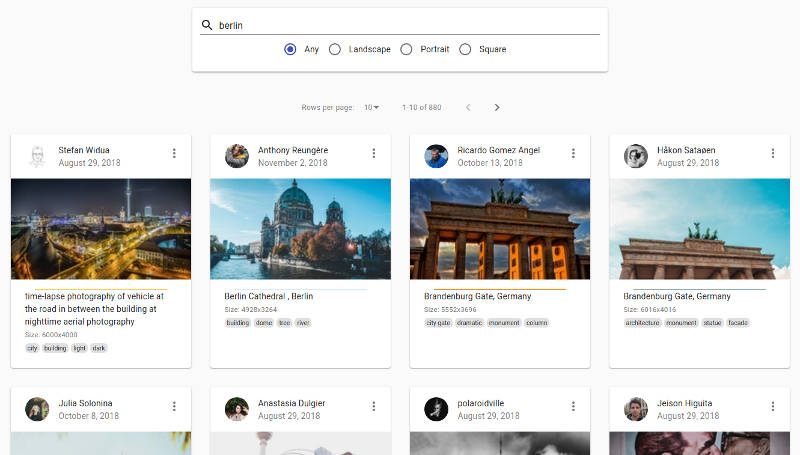
Task: Click the 'Berlin Cathedral , Berlin' title
Action: pos(268,296)
